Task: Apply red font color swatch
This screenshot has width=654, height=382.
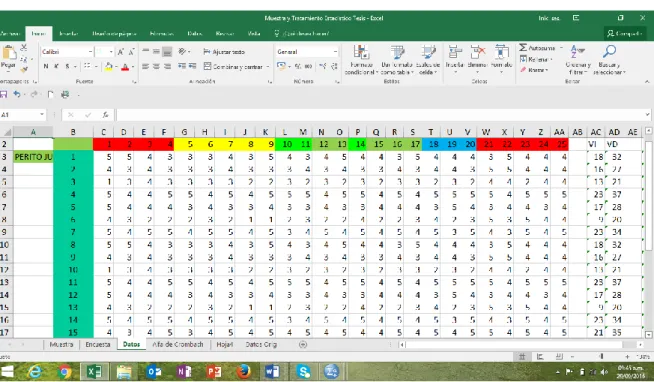Action: 125,66
